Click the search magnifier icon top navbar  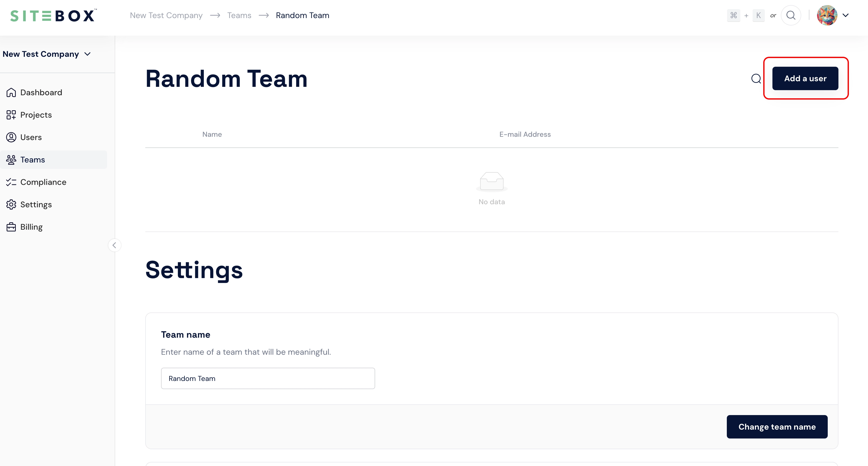pyautogui.click(x=791, y=16)
